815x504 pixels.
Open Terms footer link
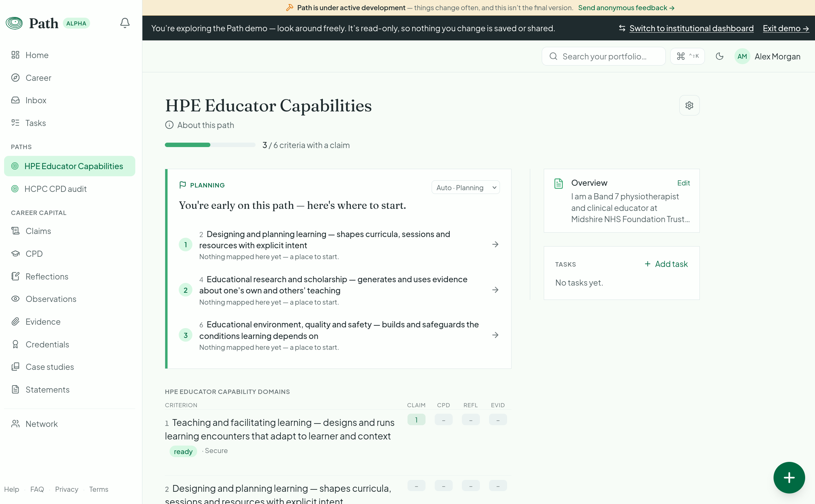pos(99,489)
